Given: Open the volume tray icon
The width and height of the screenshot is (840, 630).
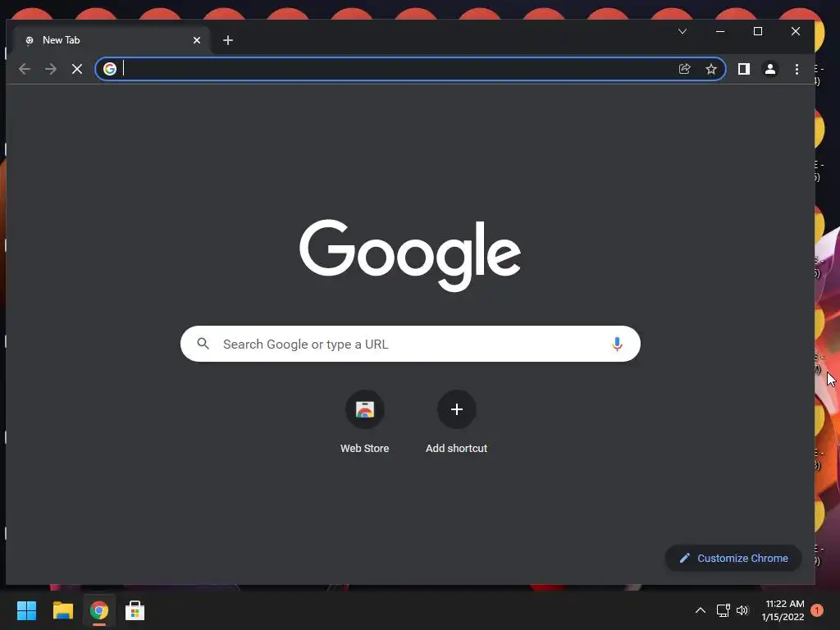Looking at the screenshot, I should pyautogui.click(x=742, y=610).
